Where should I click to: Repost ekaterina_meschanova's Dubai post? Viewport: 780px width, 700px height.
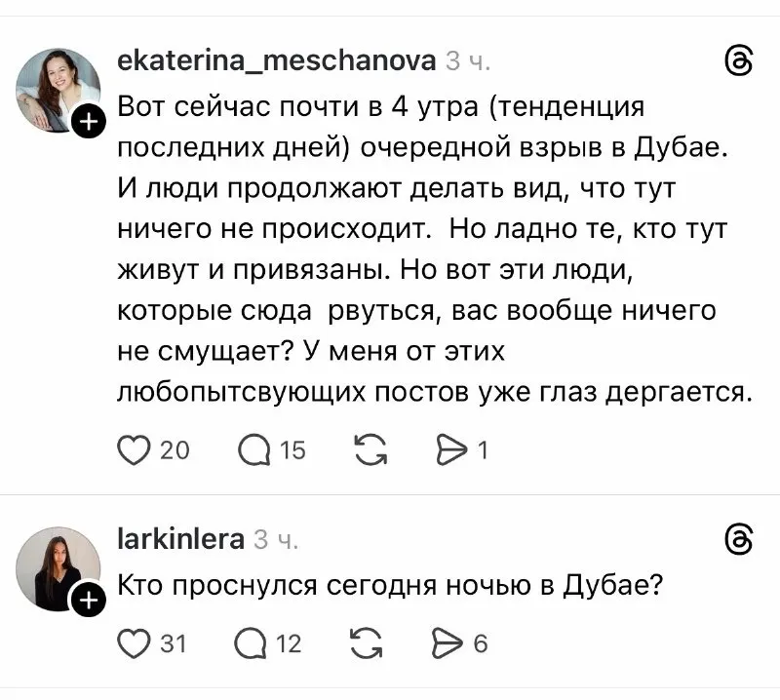point(370,449)
